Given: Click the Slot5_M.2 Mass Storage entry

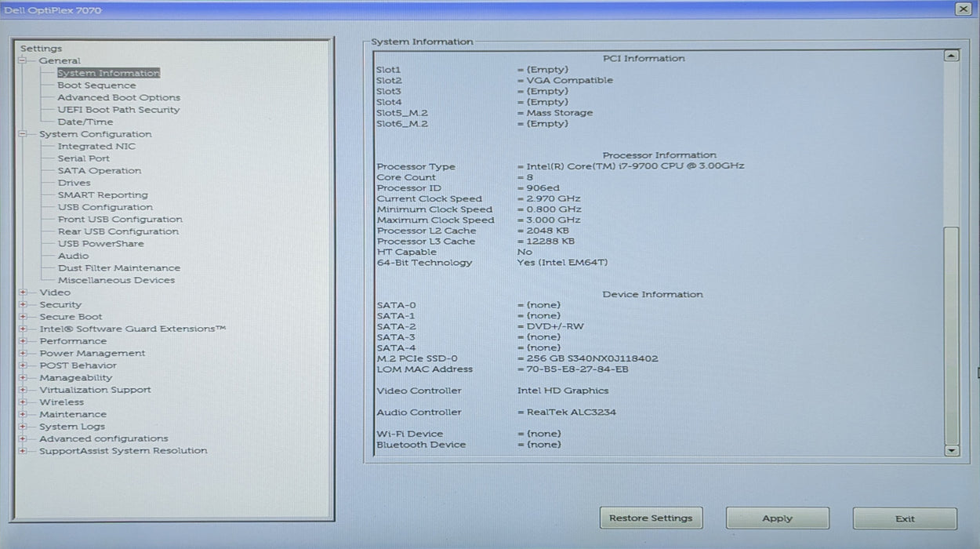Looking at the screenshot, I should (559, 113).
